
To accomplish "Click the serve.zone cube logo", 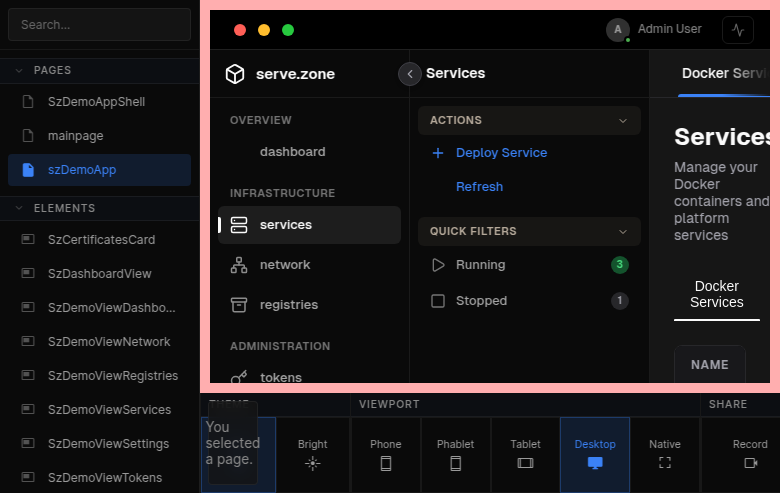I will tap(234, 74).
